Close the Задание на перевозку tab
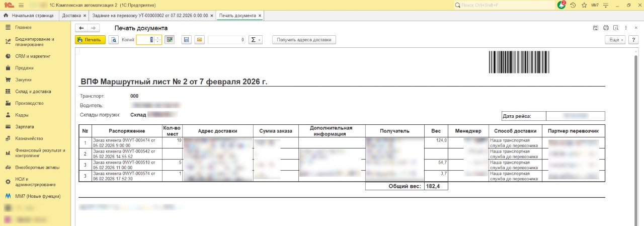Image resolution: width=644 pixels, height=226 pixels. coord(212,16)
